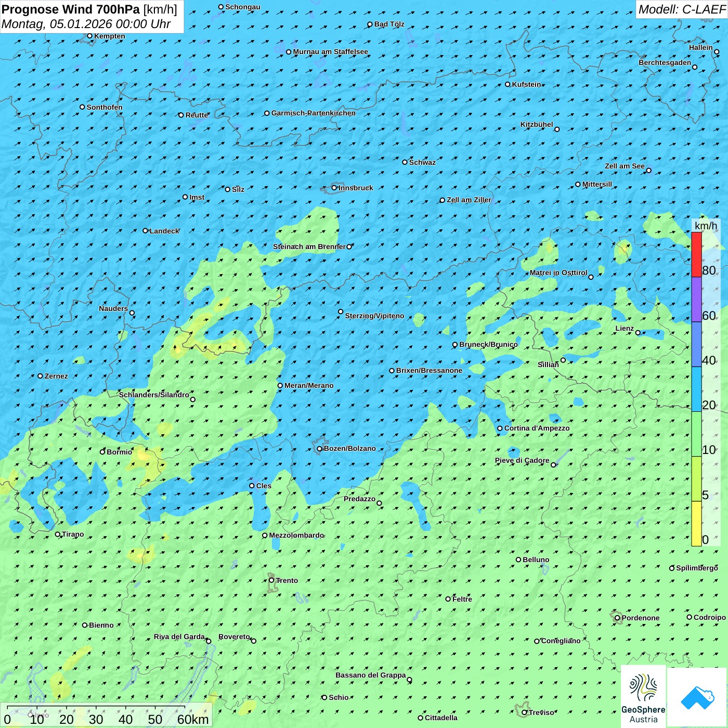Click the blue bird logo icon
The width and height of the screenshot is (728, 728).
pos(697,697)
